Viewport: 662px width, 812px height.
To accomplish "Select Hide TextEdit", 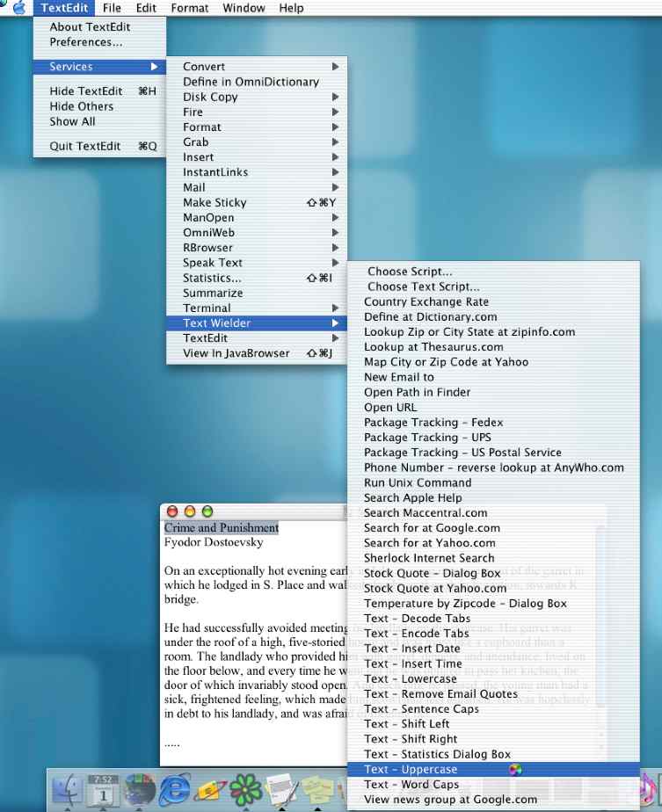I will pos(99,91).
